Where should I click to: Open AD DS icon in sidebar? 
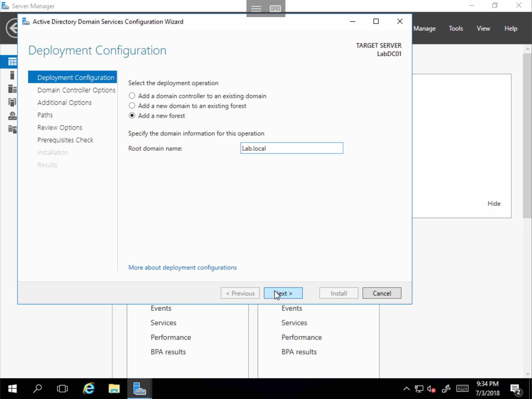click(x=12, y=102)
